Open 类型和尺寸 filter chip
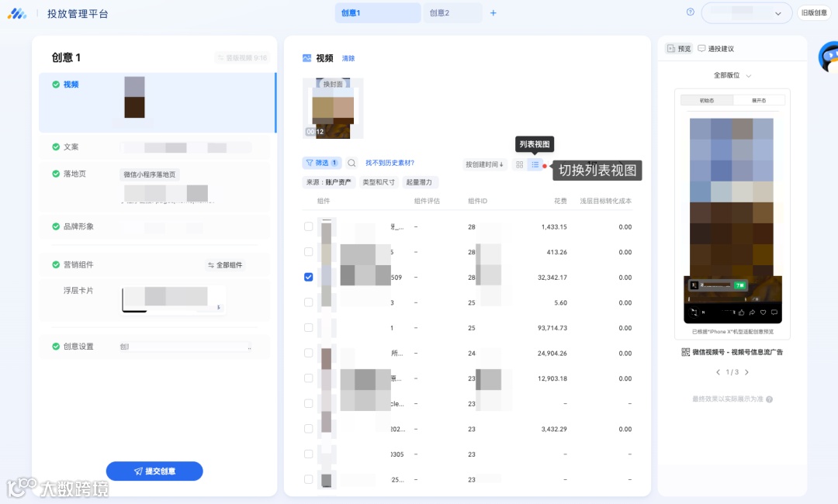The height and width of the screenshot is (504, 838). [x=379, y=182]
